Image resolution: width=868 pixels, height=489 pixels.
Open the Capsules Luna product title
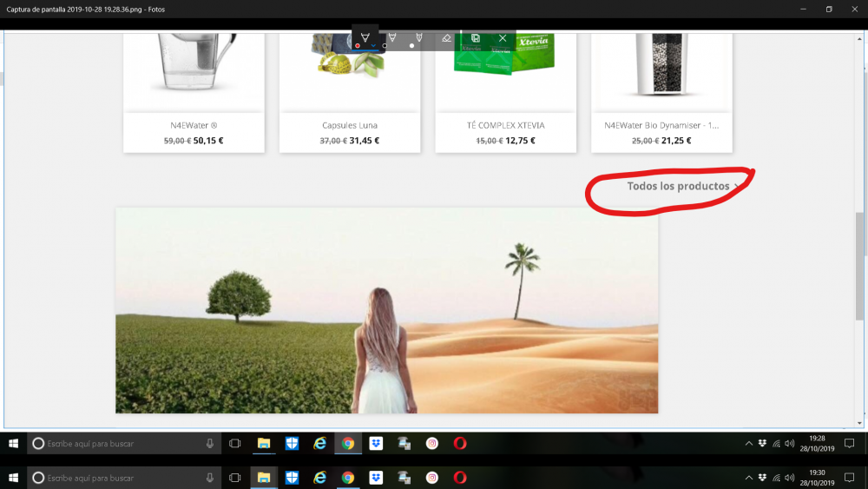click(x=350, y=125)
